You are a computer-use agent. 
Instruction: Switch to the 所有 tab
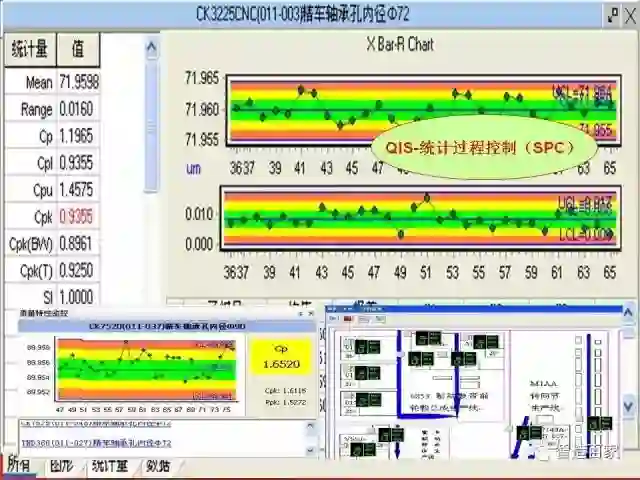(18, 465)
